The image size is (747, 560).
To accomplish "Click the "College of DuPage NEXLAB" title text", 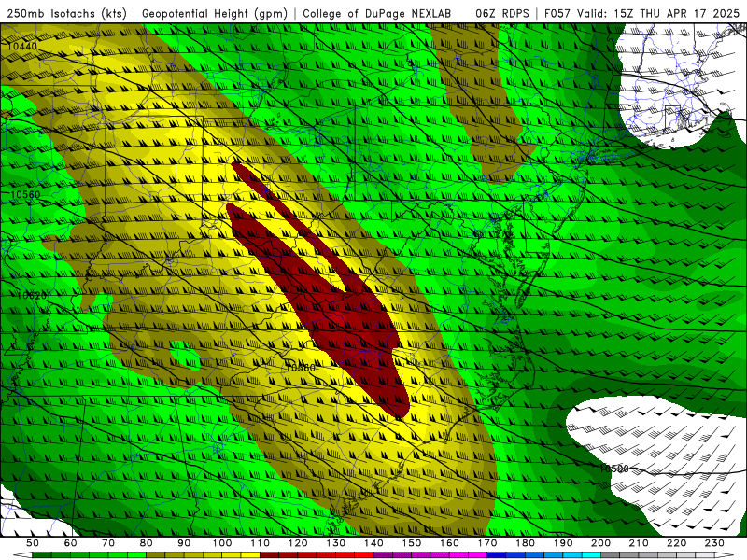I will (377, 13).
